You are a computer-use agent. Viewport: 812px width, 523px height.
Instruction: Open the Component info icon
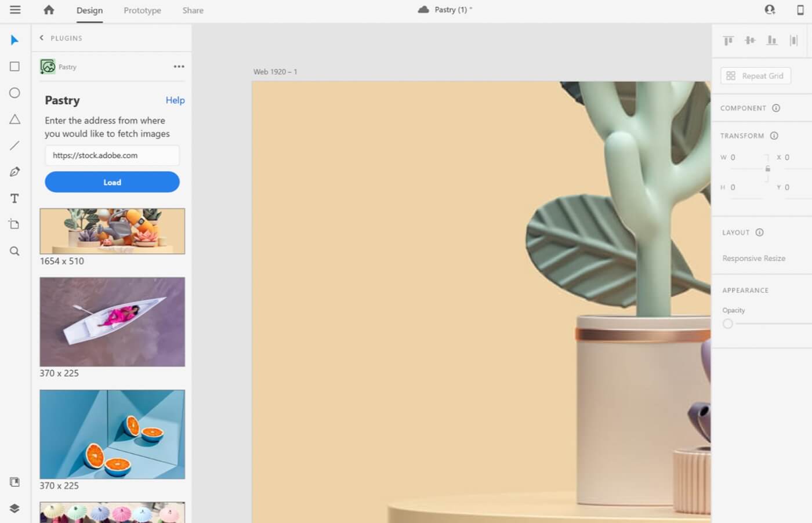(776, 108)
